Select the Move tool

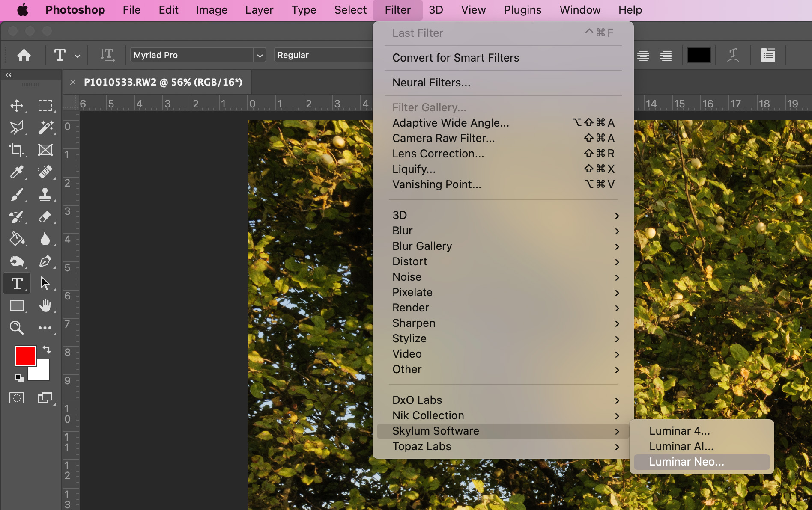17,105
